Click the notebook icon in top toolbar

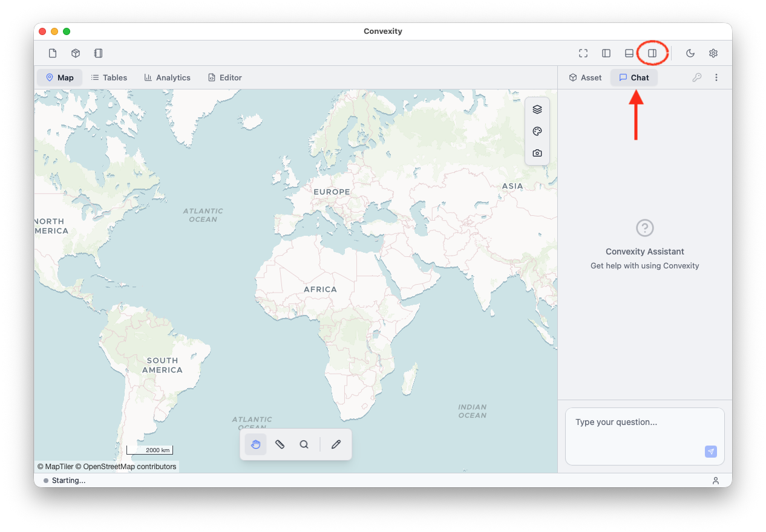pyautogui.click(x=98, y=53)
